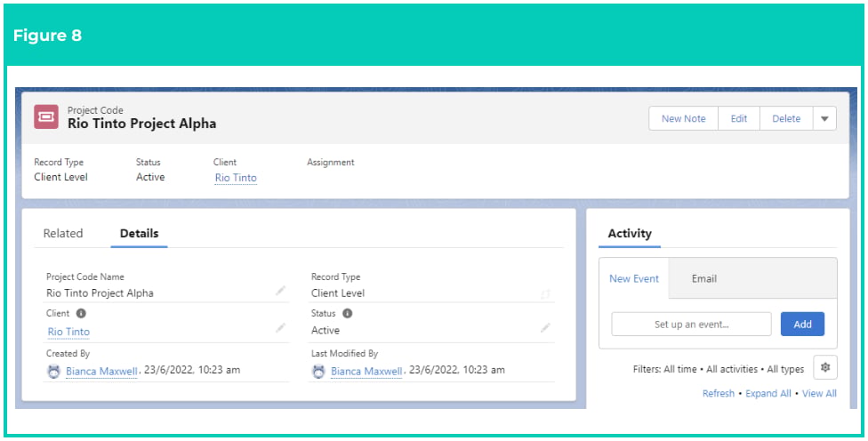The width and height of the screenshot is (868, 441).
Task: Click the Edit button
Action: (x=739, y=118)
